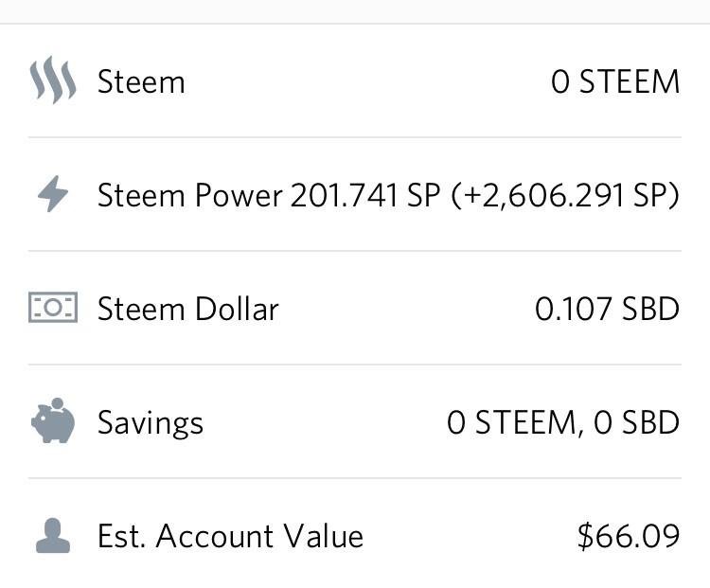Tap the Steem Power label
The image size is (710, 588).
(189, 195)
